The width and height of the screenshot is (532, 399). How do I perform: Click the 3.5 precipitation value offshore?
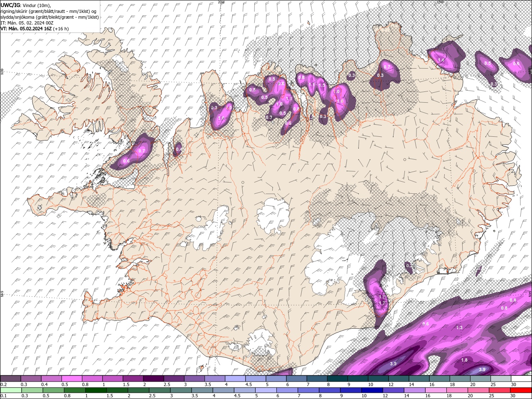pyautogui.click(x=393, y=364)
